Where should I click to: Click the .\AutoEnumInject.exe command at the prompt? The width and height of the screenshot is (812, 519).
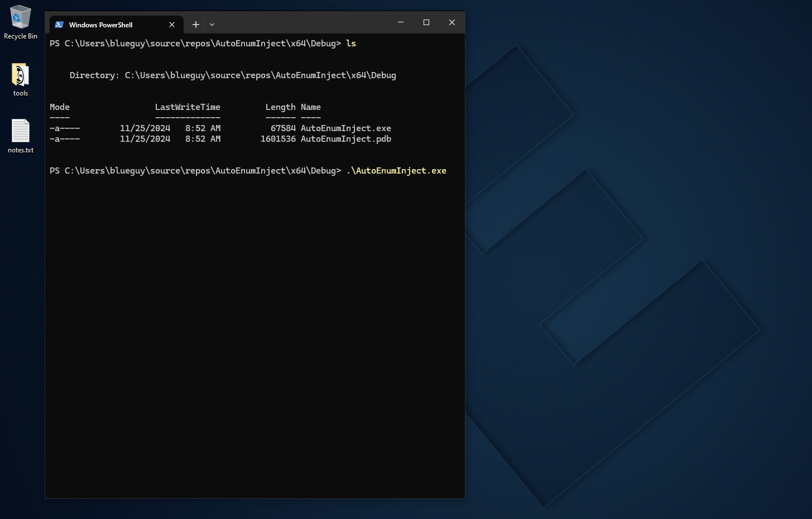pyautogui.click(x=396, y=171)
